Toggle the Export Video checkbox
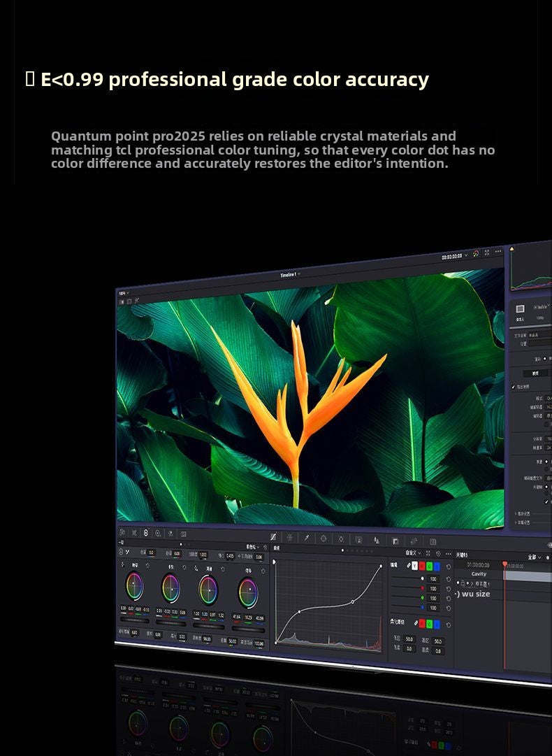The image size is (552, 756). 514,387
